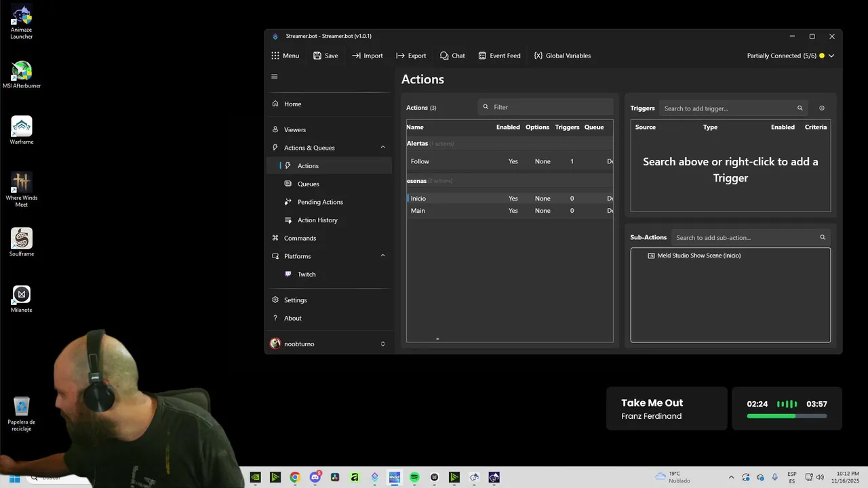This screenshot has height=488, width=868.
Task: Open the weather widget showing 19°C Nublado
Action: point(673,477)
